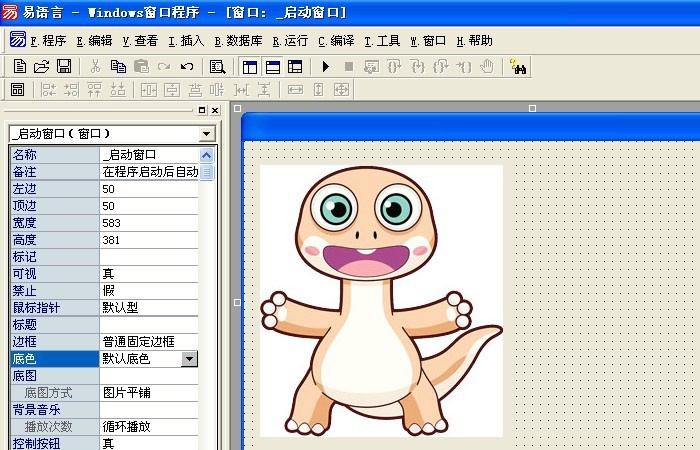Undo the last action with the toolbar arrow
This screenshot has width=700, height=450.
pyautogui.click(x=186, y=67)
